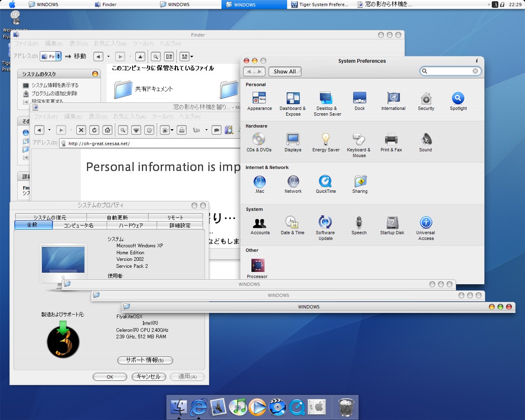525x420 pixels.
Task: Click the Print icon in browser toolbar
Action: point(182,130)
